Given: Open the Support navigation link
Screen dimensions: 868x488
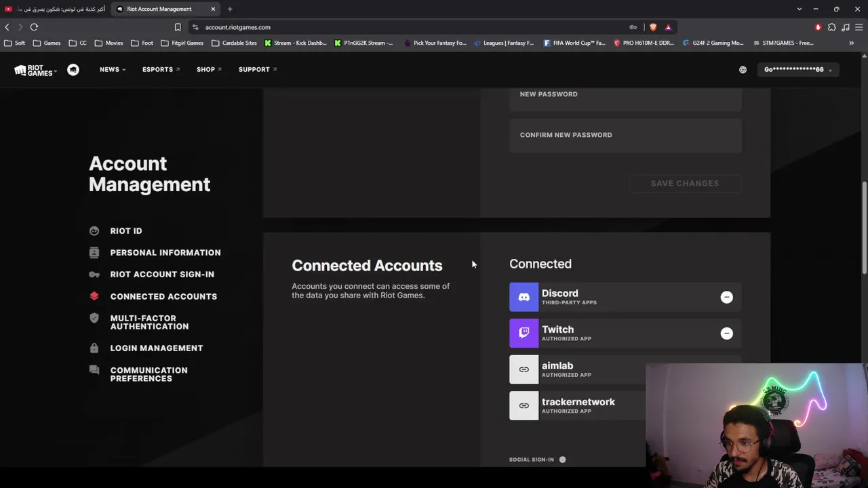Looking at the screenshot, I should (258, 70).
